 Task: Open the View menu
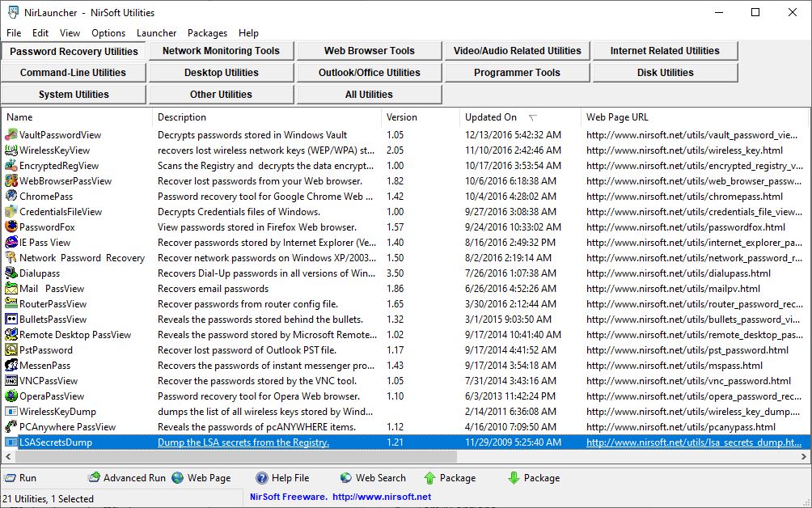point(70,33)
